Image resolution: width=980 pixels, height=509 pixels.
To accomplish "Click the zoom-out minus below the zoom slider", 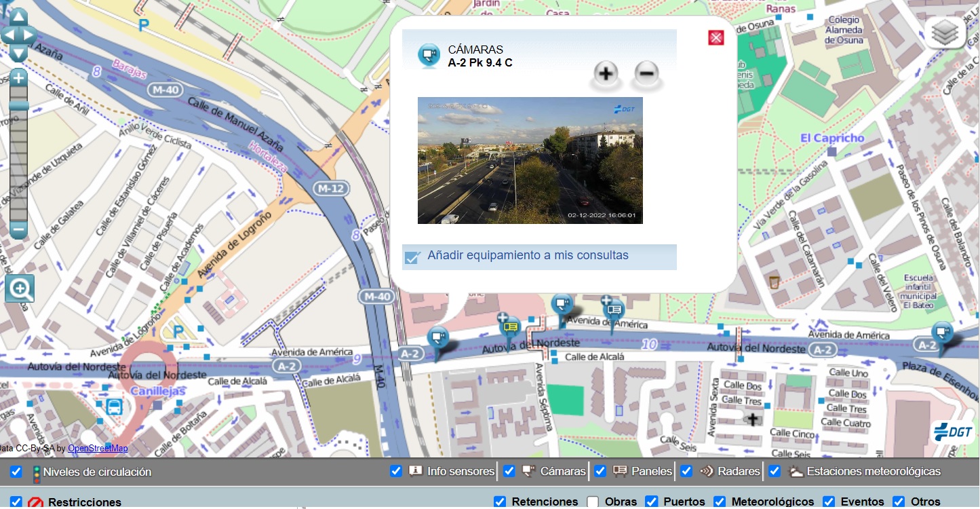I will coord(18,230).
